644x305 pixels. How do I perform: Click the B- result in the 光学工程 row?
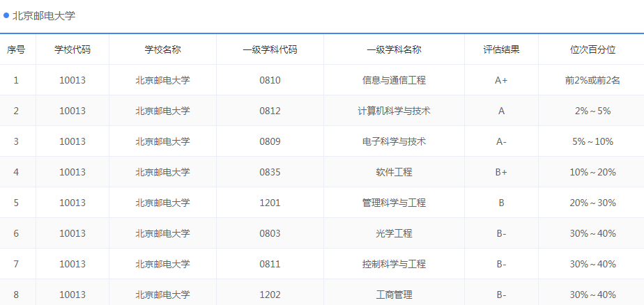(x=501, y=233)
